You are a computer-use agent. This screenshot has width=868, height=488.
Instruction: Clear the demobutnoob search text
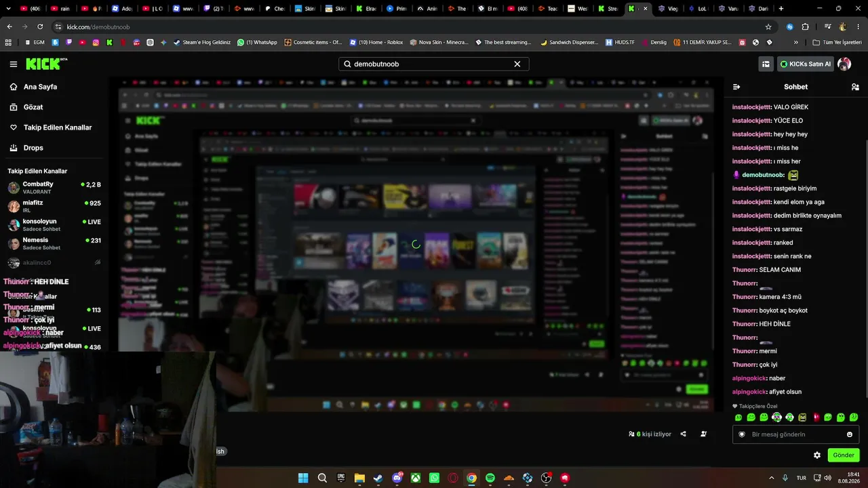click(x=517, y=64)
